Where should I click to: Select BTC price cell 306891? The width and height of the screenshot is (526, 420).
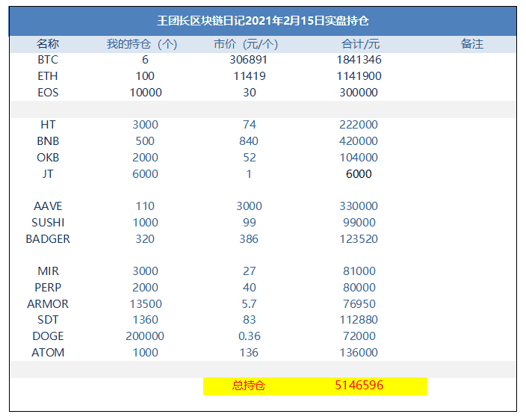(x=249, y=60)
